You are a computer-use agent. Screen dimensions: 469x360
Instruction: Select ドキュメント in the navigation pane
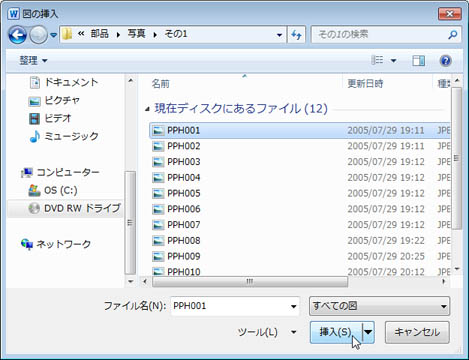click(x=64, y=82)
